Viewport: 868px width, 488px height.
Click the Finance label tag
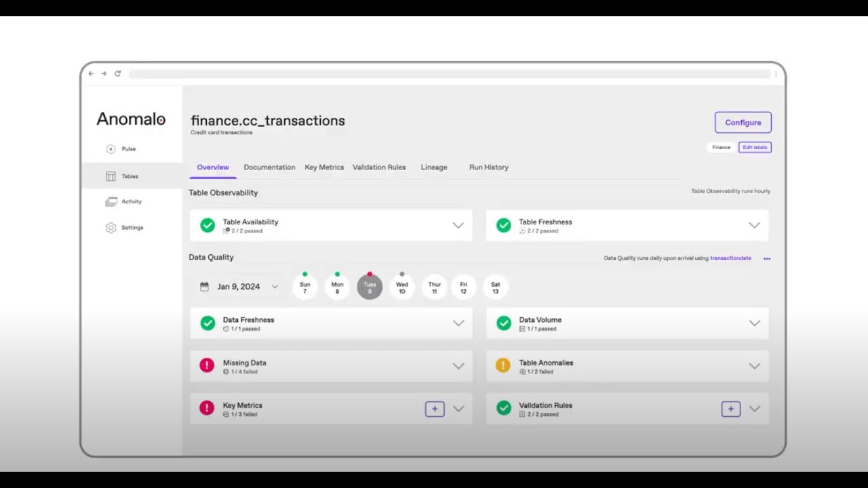pyautogui.click(x=721, y=147)
